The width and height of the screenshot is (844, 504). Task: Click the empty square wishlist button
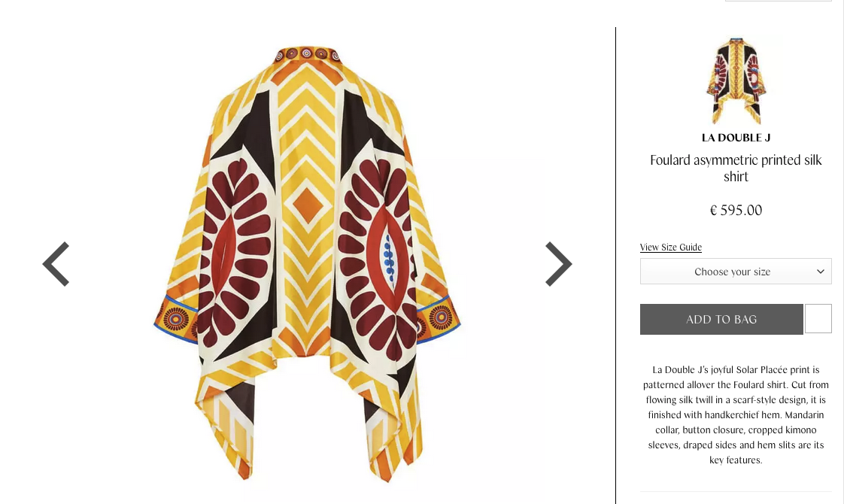click(818, 319)
